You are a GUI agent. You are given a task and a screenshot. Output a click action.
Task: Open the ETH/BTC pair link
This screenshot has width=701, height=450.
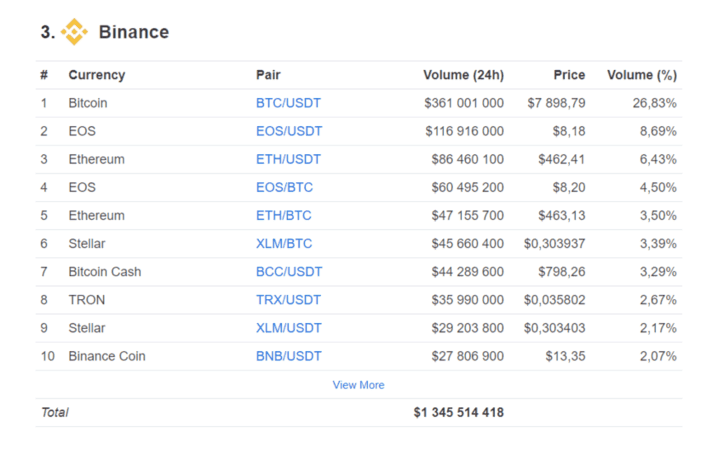click(283, 215)
